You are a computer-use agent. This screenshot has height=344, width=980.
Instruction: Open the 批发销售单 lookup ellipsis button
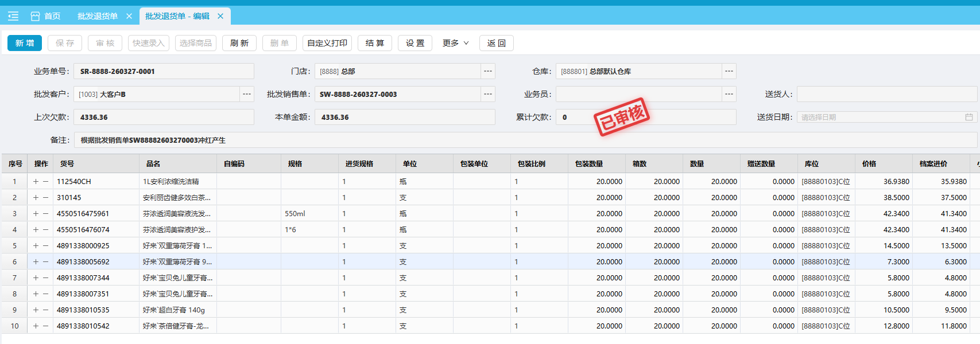[487, 94]
